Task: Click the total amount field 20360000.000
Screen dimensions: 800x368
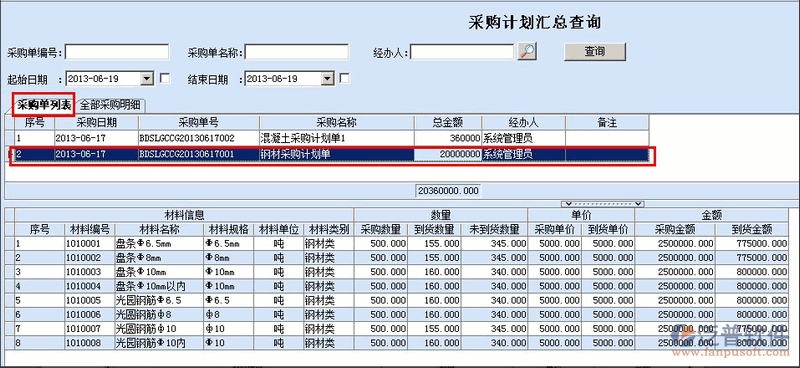Action: tap(448, 191)
